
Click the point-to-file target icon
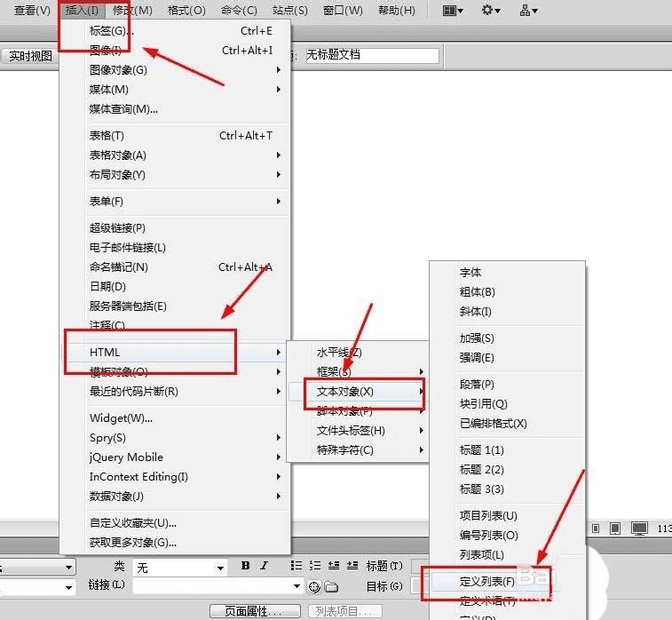314,586
